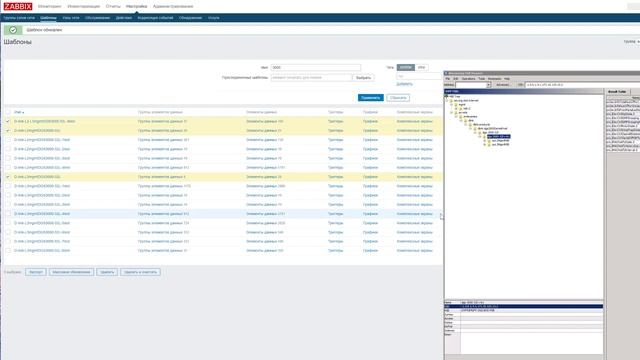Collapse the dlink-products tree node
Image resolution: width=640 pixels, height=360 pixels.
coord(466,124)
